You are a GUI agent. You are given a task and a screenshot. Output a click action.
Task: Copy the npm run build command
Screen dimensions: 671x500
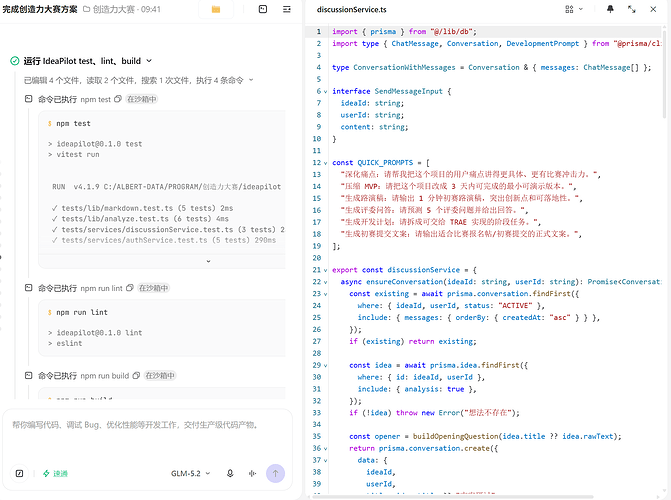coord(136,375)
